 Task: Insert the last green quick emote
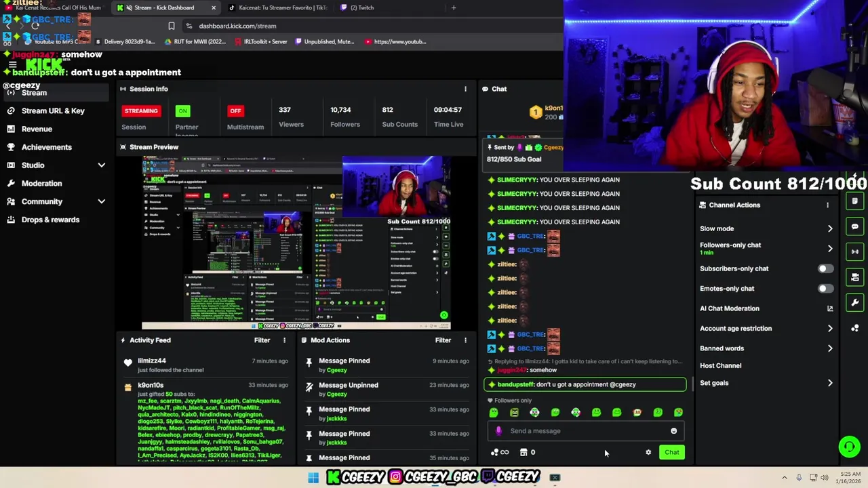click(678, 412)
